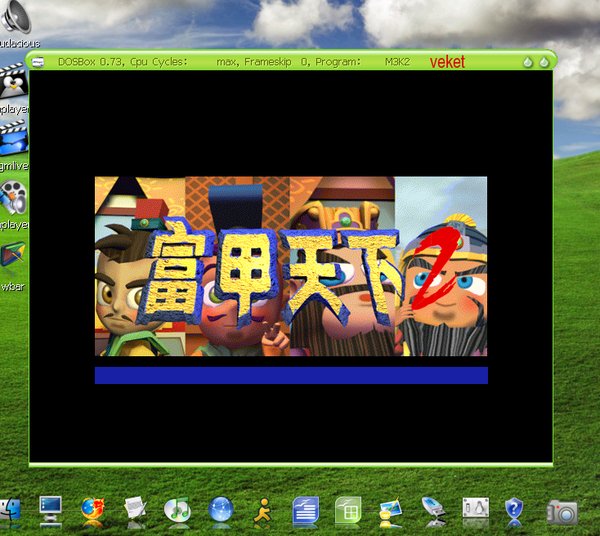The width and height of the screenshot is (600, 536).
Task: Click the audacious desktop label
Action: tap(20, 43)
